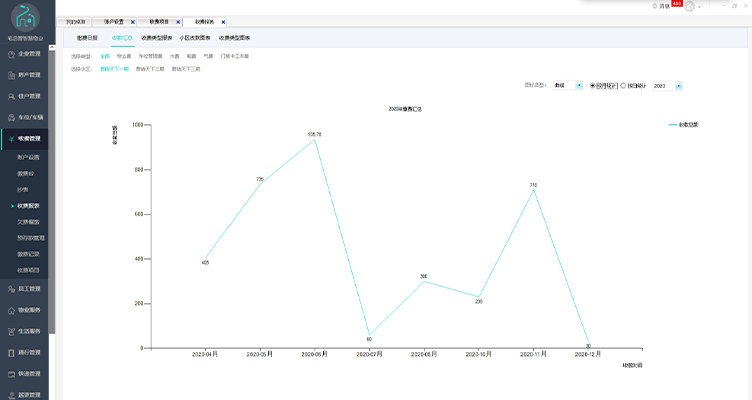Open 企业管理 via its sidebar icon
This screenshot has height=400, width=752.
point(10,53)
